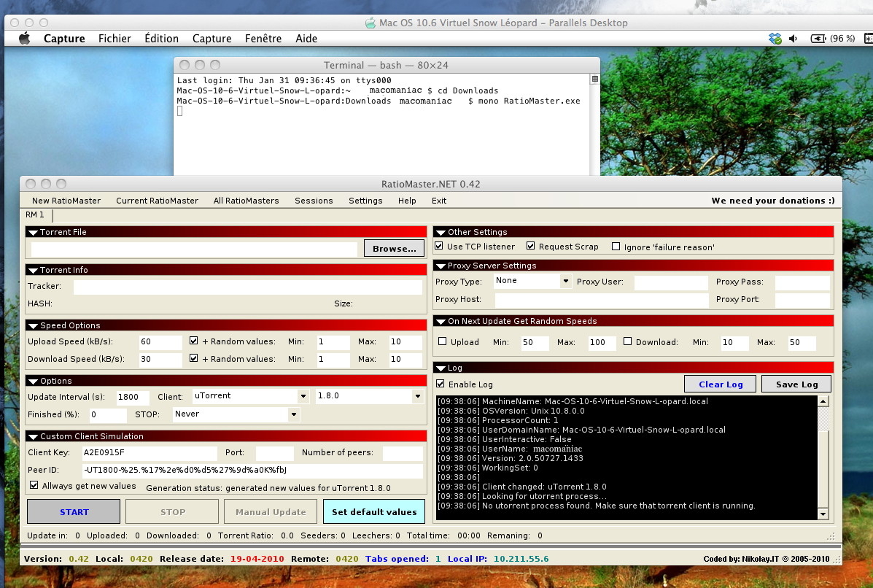Click the Update Interval field
This screenshot has height=588, width=873.
(x=133, y=397)
